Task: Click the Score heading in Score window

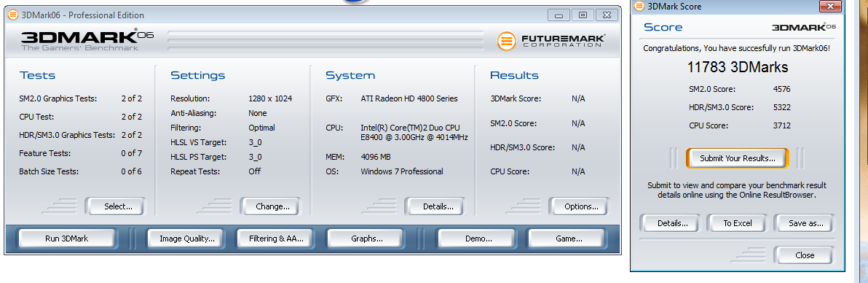Action: [x=663, y=27]
